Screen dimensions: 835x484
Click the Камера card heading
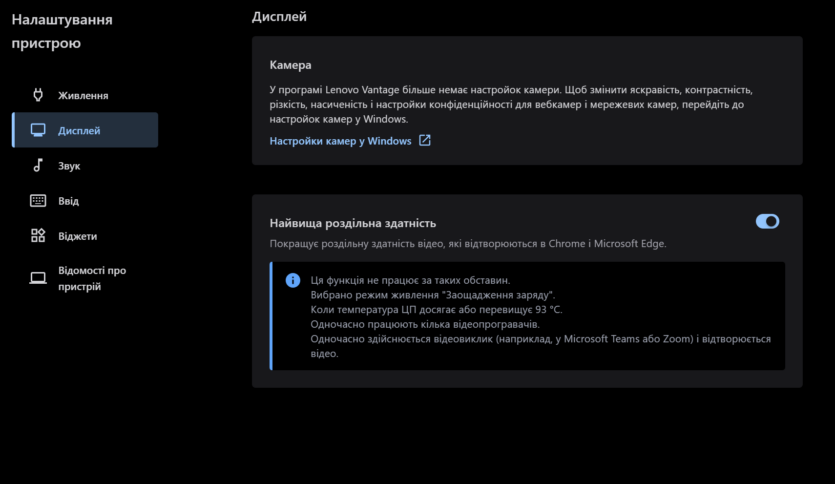coord(290,65)
